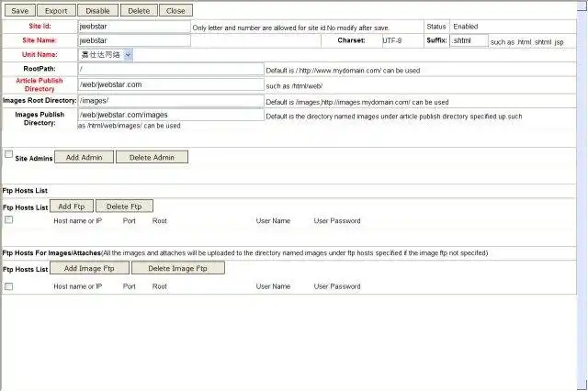Viewport: 588px width, 391px height.
Task: Click the vertical scrollbar on the right
Action: (582, 195)
